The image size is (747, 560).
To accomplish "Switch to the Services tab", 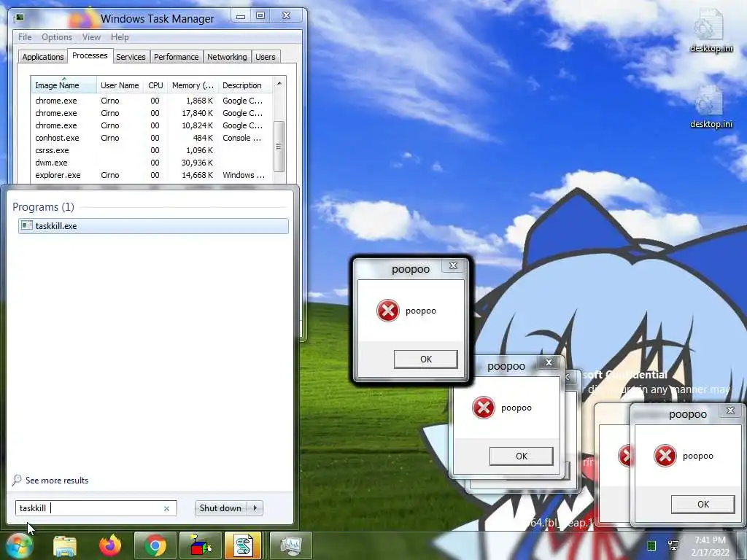I will point(131,57).
